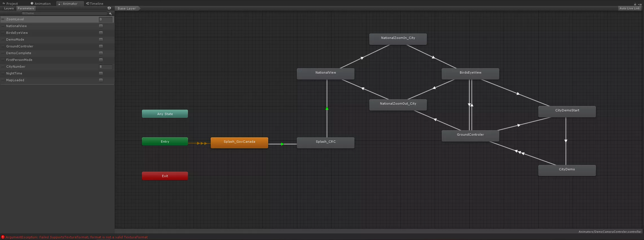Open the Layers tab

(9, 8)
